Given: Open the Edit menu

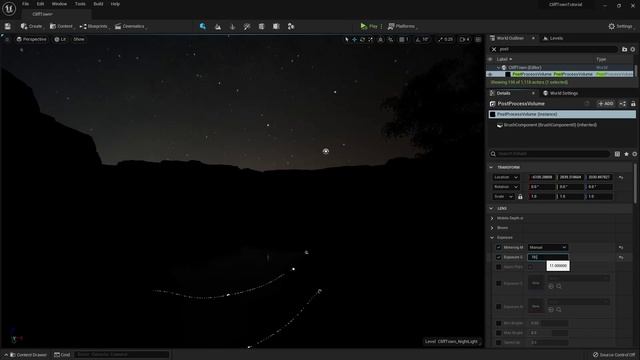Looking at the screenshot, I should [40, 4].
